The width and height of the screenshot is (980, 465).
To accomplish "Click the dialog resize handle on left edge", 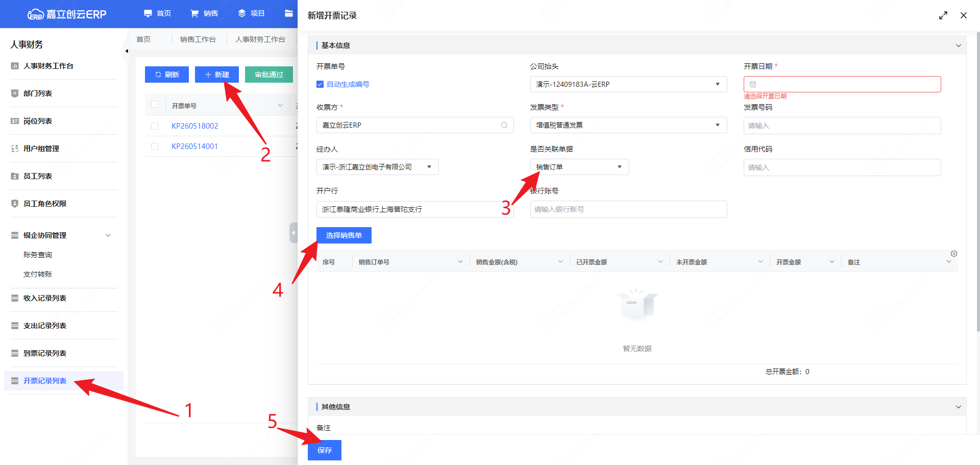I will (x=293, y=233).
